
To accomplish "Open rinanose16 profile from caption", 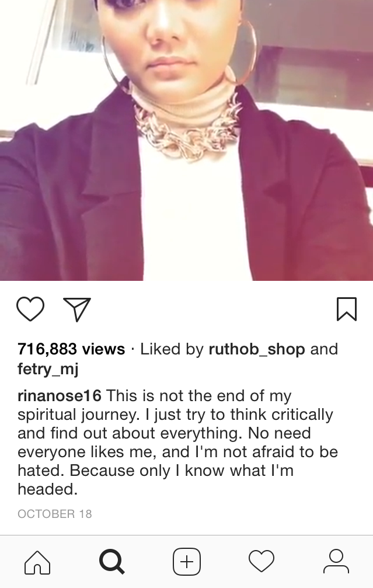I will 59,396.
